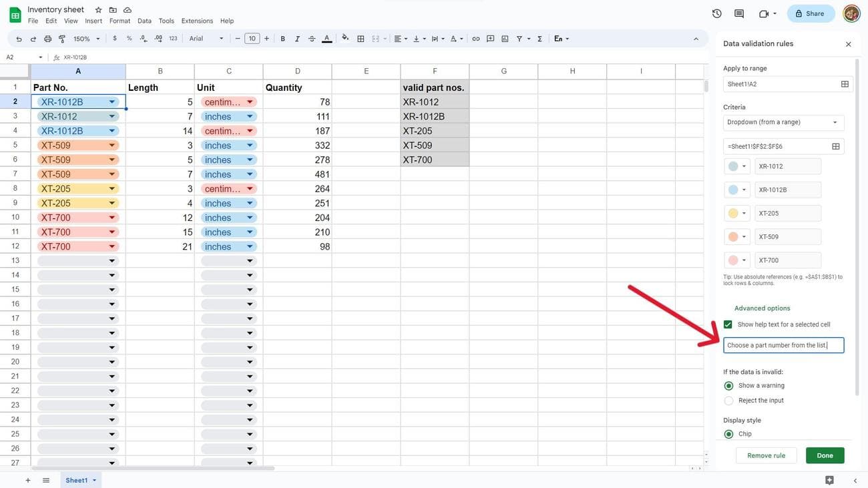Click the green Done button
The height and width of the screenshot is (488, 868).
[x=825, y=455]
